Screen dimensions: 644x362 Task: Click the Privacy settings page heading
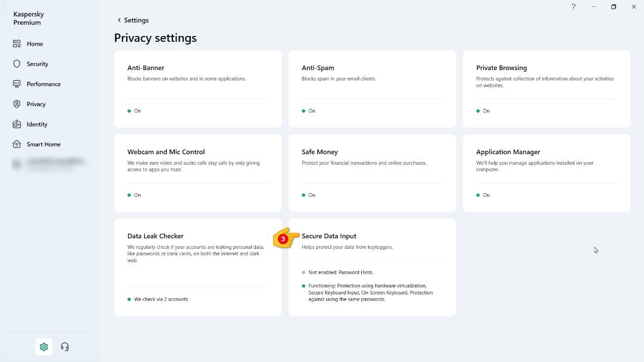155,38
